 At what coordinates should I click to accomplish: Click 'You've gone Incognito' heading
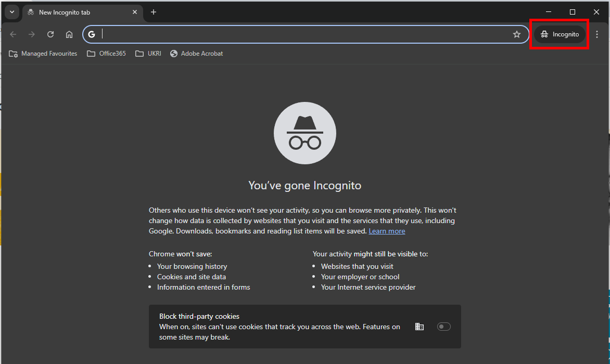click(305, 186)
